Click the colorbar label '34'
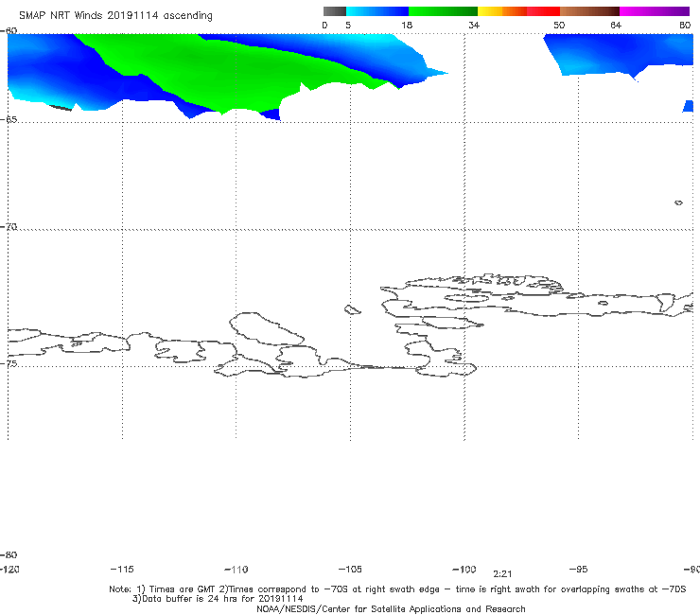Screen dimensions: 700x615 pos(474,26)
